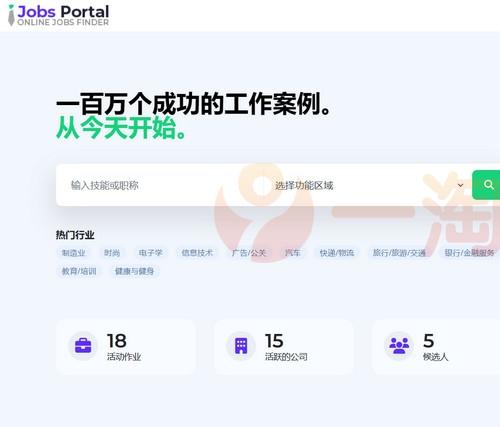This screenshot has width=500, height=427.
Task: Select the 快递/物流 industry tag
Action: pos(337,253)
